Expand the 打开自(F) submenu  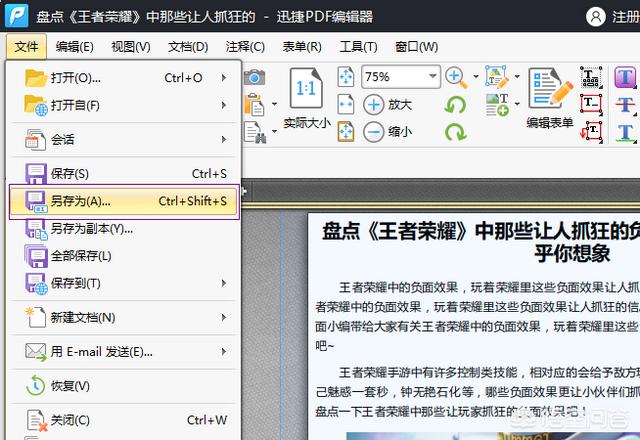click(x=124, y=105)
